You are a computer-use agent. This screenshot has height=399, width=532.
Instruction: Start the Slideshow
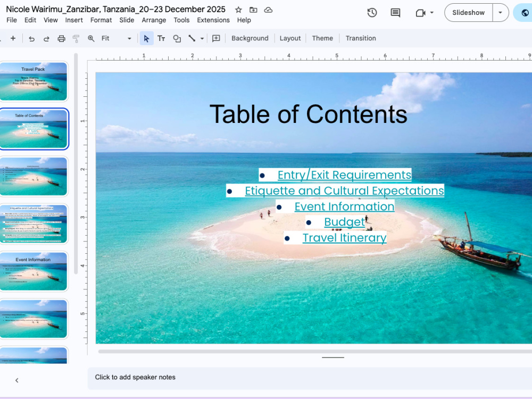point(468,13)
